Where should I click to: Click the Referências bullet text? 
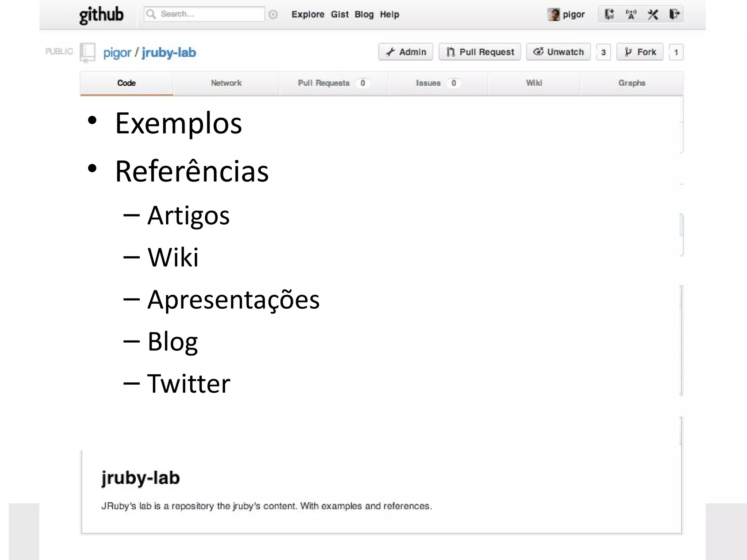[192, 171]
